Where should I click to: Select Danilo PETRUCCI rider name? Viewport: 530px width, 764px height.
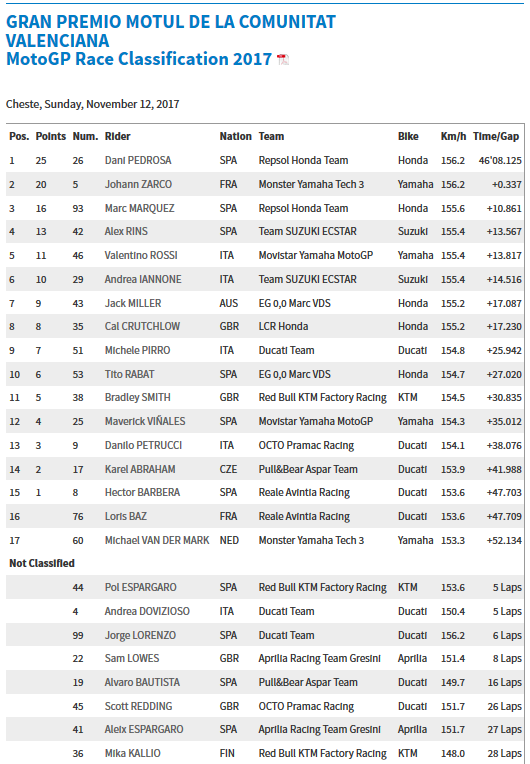click(143, 445)
